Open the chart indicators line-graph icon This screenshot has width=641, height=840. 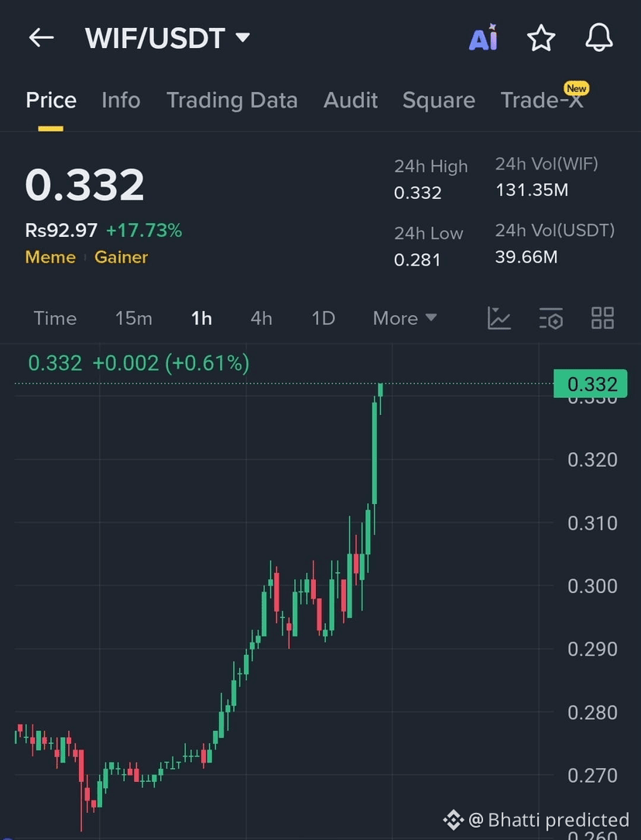(x=499, y=318)
